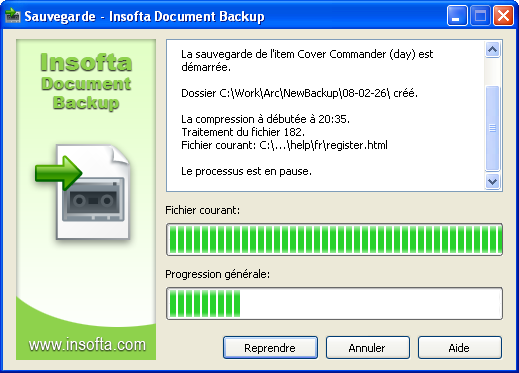Click 'La compression à débutée à 20:35.'
The image size is (519, 373).
pos(265,119)
